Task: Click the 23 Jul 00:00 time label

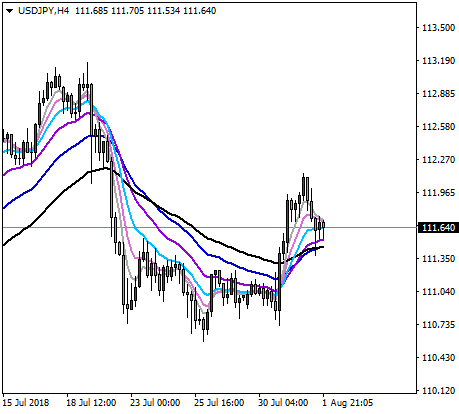Action: [x=155, y=403]
